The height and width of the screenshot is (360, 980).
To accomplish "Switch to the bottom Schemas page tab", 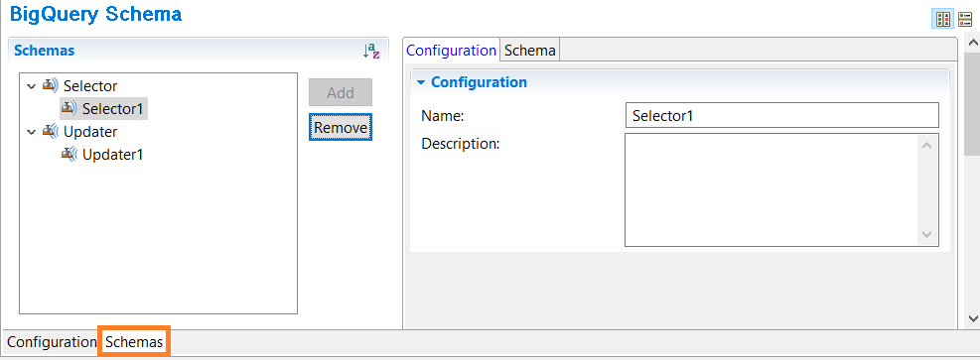I will point(134,342).
